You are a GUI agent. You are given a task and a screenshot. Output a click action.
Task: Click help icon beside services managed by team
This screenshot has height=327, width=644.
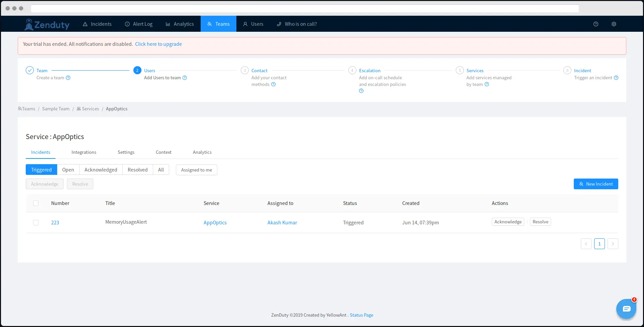coord(487,84)
